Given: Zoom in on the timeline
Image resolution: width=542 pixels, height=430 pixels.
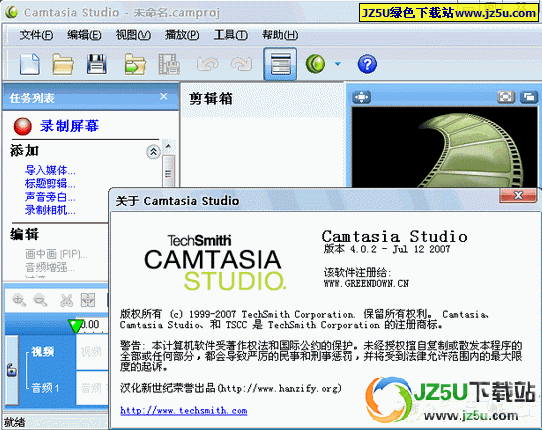Looking at the screenshot, I should [x=19, y=300].
